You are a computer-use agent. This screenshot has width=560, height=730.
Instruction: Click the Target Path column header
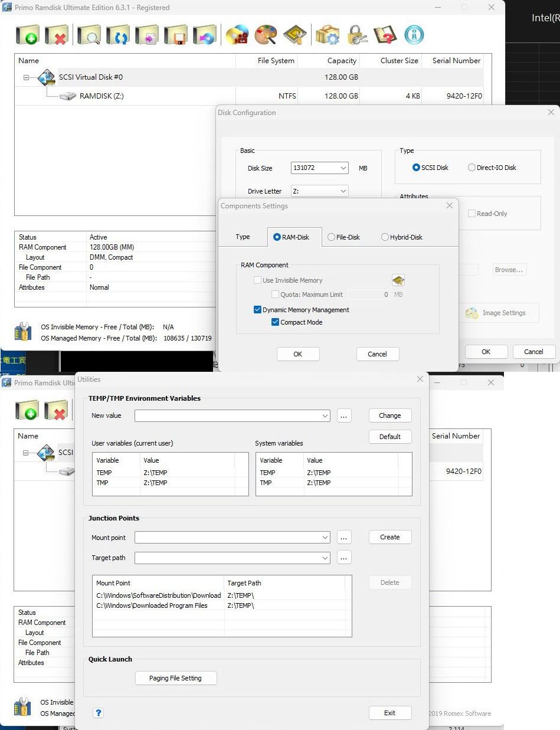(x=284, y=583)
